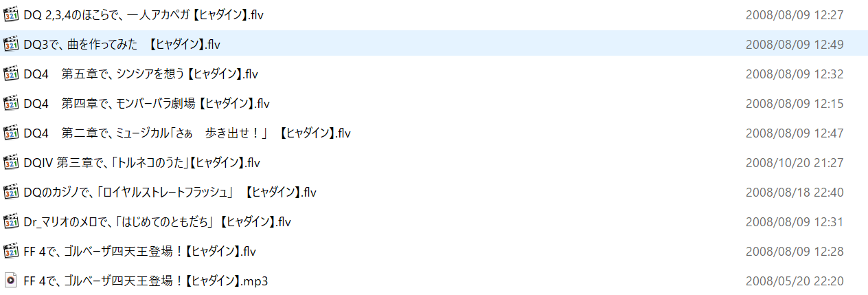Select the highlighted DQ3で、曲を作ってみた.flv filename
The width and height of the screenshot is (868, 295).
(x=122, y=44)
